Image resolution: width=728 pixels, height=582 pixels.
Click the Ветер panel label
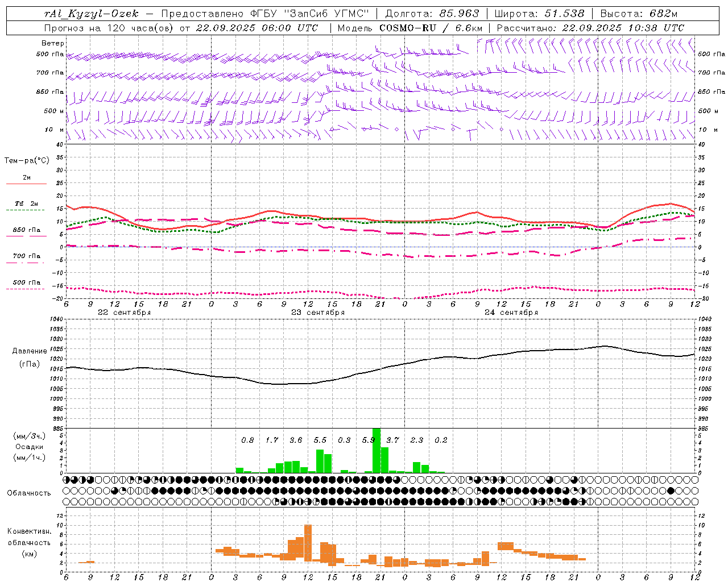pyautogui.click(x=52, y=43)
